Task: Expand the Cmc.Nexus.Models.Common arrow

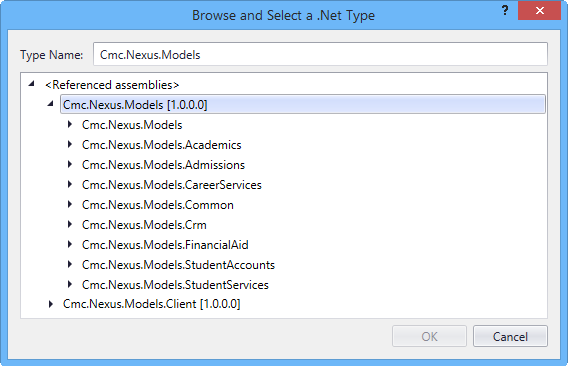Action: click(x=70, y=204)
